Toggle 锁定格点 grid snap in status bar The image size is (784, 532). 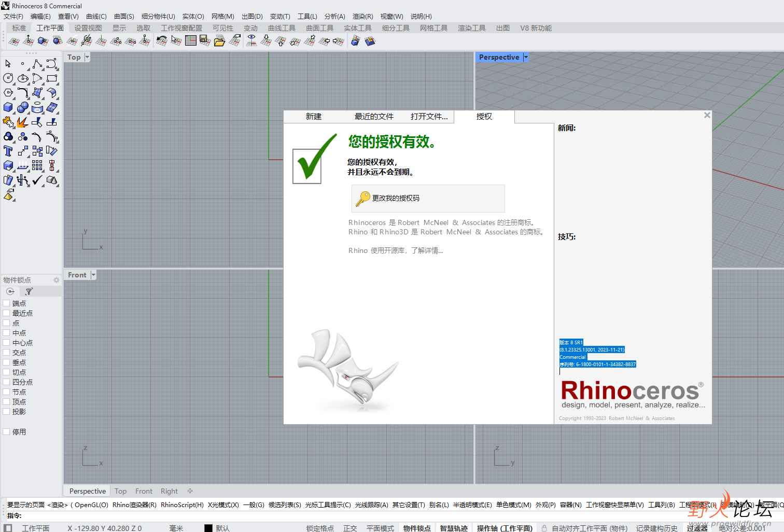point(320,528)
